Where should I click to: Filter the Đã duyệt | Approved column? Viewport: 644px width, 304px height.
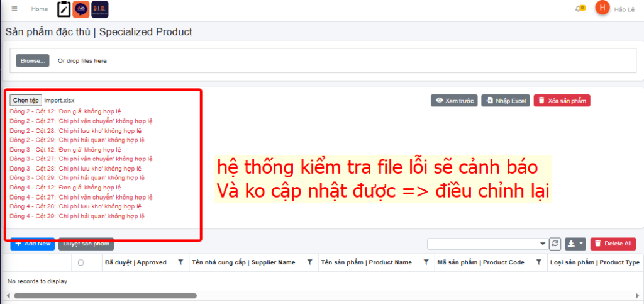(x=180, y=262)
